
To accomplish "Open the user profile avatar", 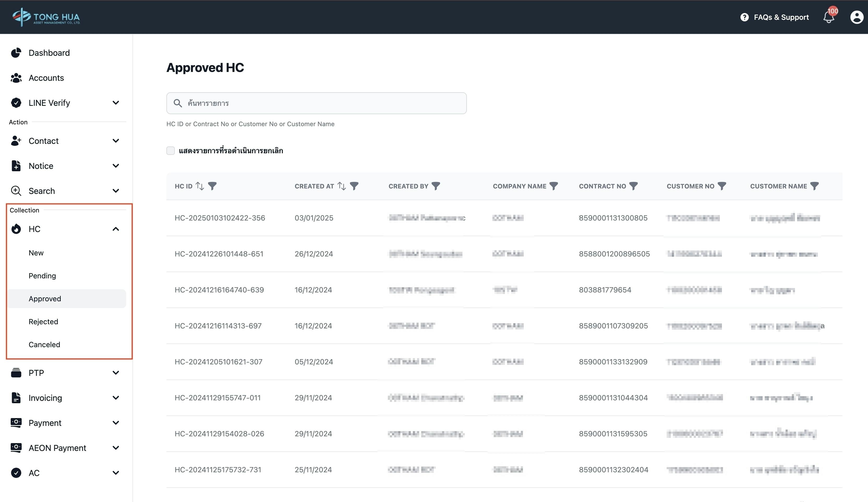I will pyautogui.click(x=856, y=17).
